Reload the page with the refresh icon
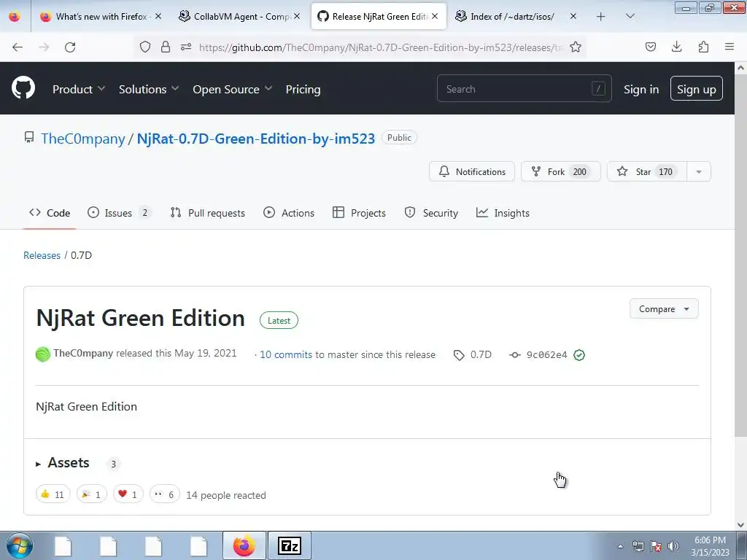The width and height of the screenshot is (747, 560). point(70,47)
